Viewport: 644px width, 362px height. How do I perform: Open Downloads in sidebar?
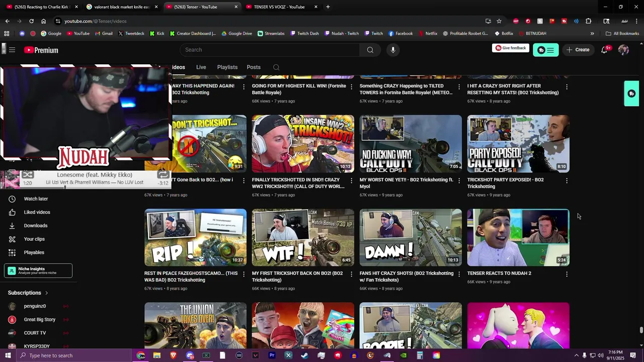click(35, 226)
